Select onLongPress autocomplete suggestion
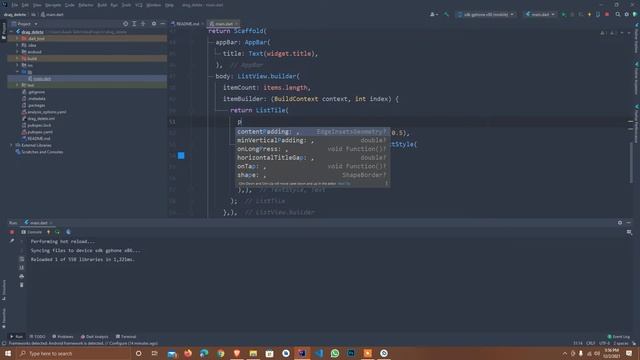This screenshot has height=360, width=640. tap(312, 149)
